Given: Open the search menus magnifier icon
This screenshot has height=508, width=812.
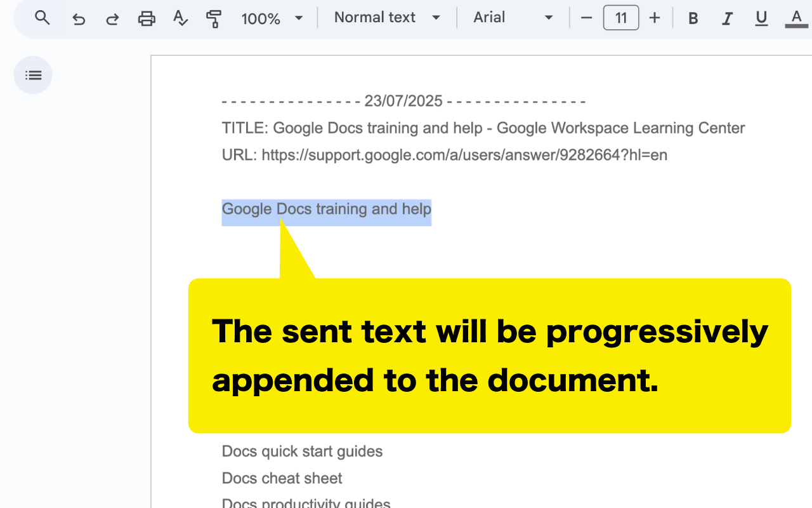Looking at the screenshot, I should tap(43, 18).
